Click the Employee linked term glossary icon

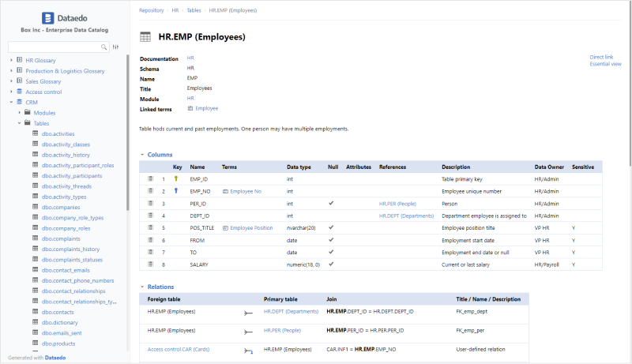pyautogui.click(x=190, y=108)
